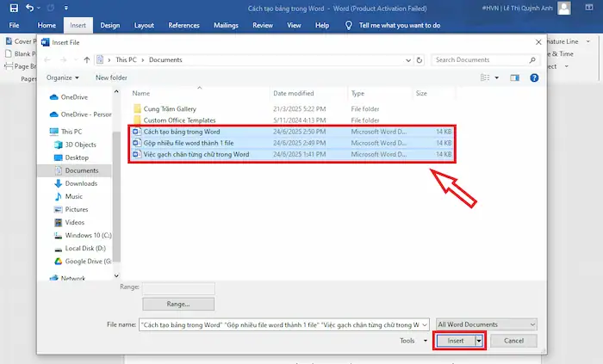Click the preview pane toggle icon

click(517, 77)
